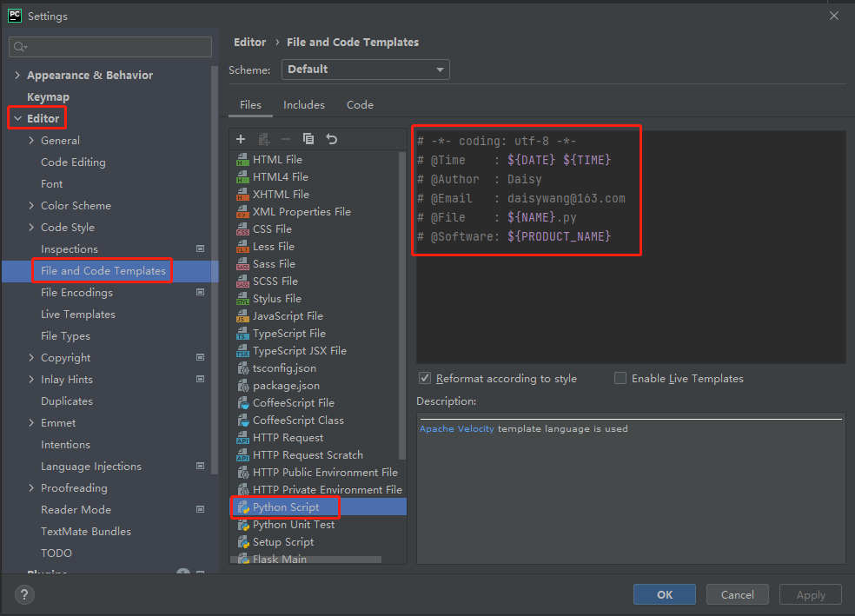Click the CSS File template icon

pyautogui.click(x=242, y=229)
